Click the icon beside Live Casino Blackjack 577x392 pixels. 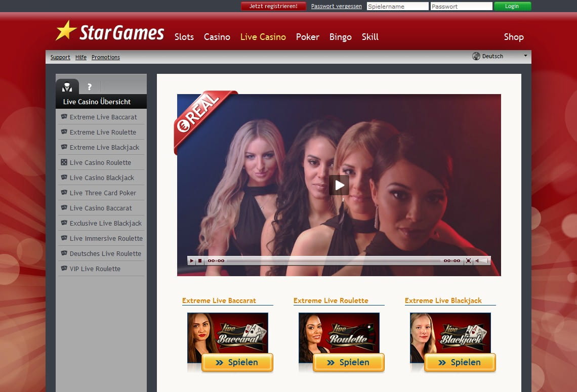pyautogui.click(x=64, y=177)
